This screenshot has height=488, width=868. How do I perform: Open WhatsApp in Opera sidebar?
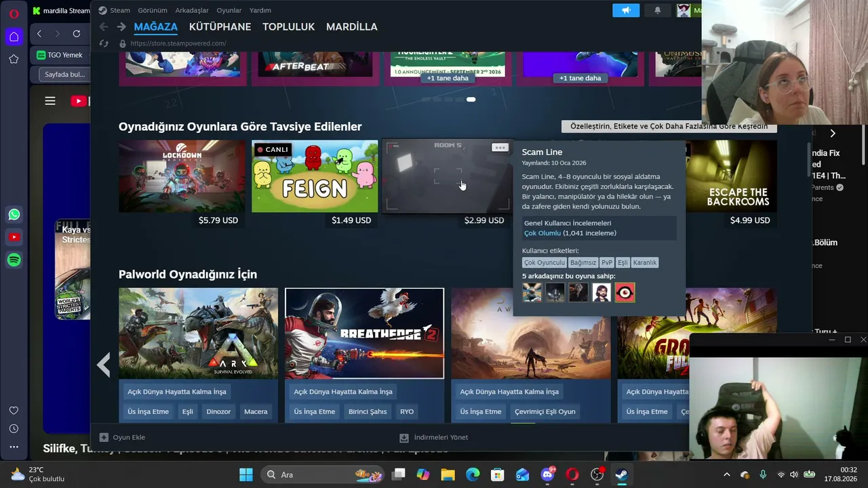pyautogui.click(x=14, y=215)
